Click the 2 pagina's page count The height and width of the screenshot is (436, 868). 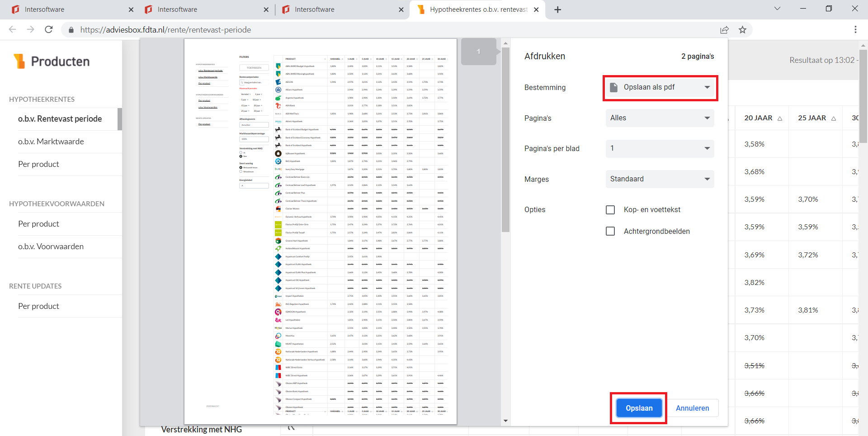[x=698, y=57]
